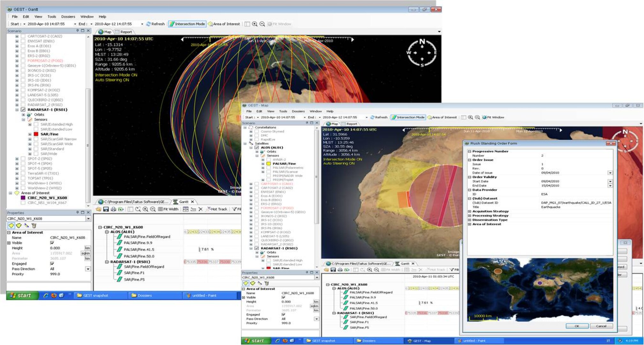Open the Start date dropdown in the toolbar
Screen dimensions: 644x345
74,24
